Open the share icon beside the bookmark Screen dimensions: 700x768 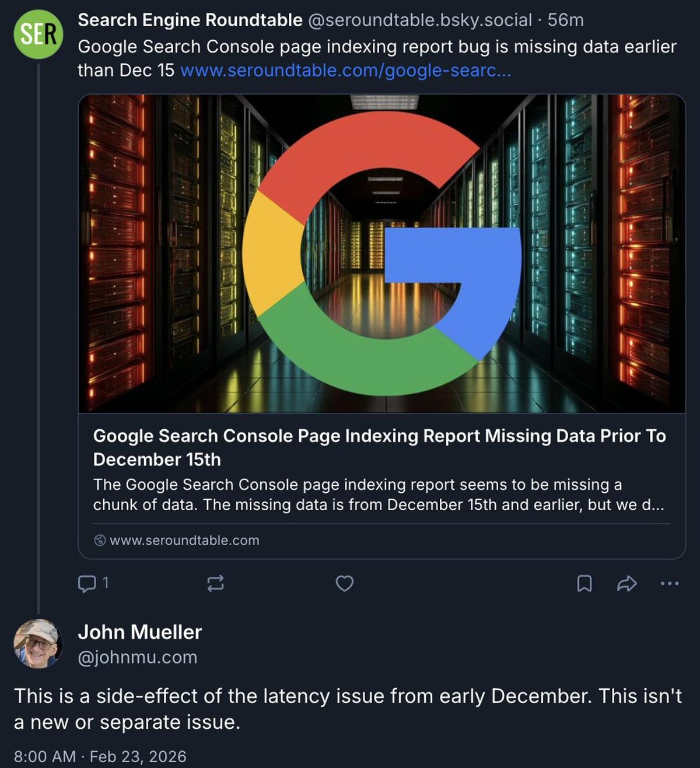pyautogui.click(x=626, y=584)
